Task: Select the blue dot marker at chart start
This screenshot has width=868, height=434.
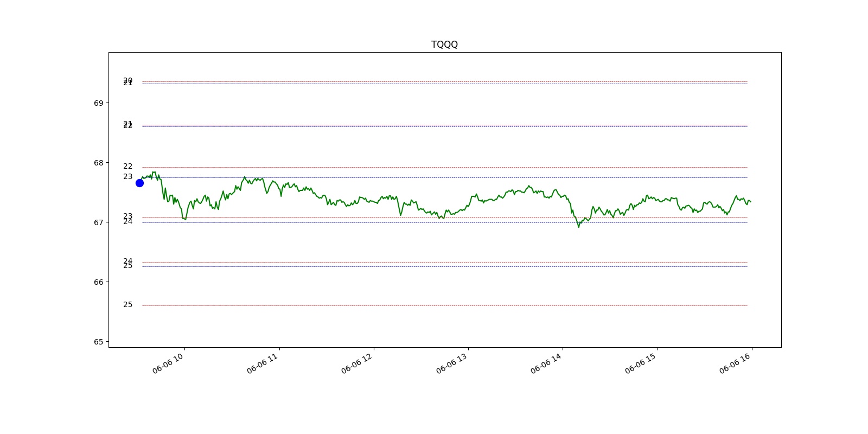Action: [x=139, y=183]
